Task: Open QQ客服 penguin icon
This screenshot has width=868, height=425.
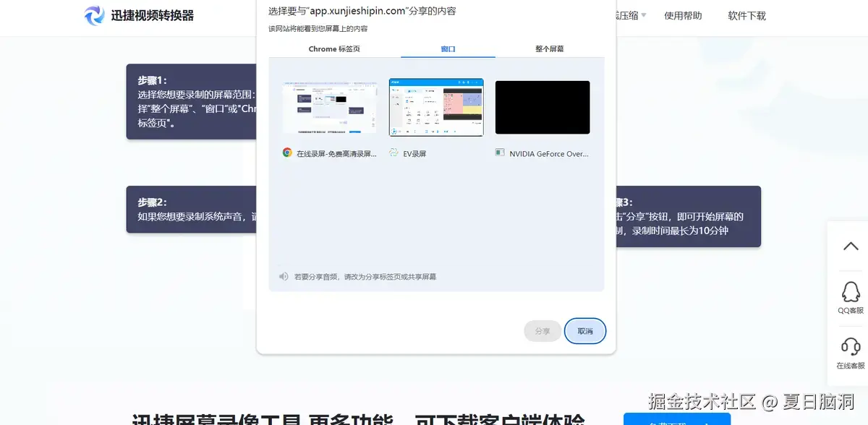Action: click(851, 291)
